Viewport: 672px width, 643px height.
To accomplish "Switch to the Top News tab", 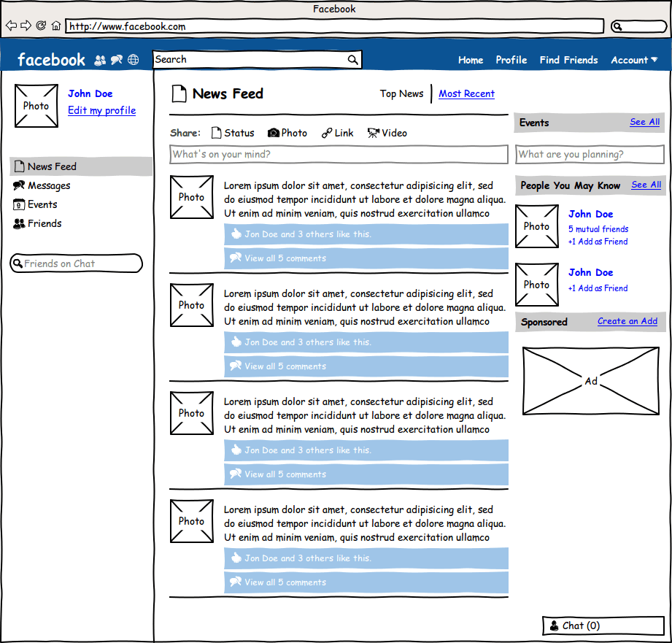I will (x=401, y=94).
